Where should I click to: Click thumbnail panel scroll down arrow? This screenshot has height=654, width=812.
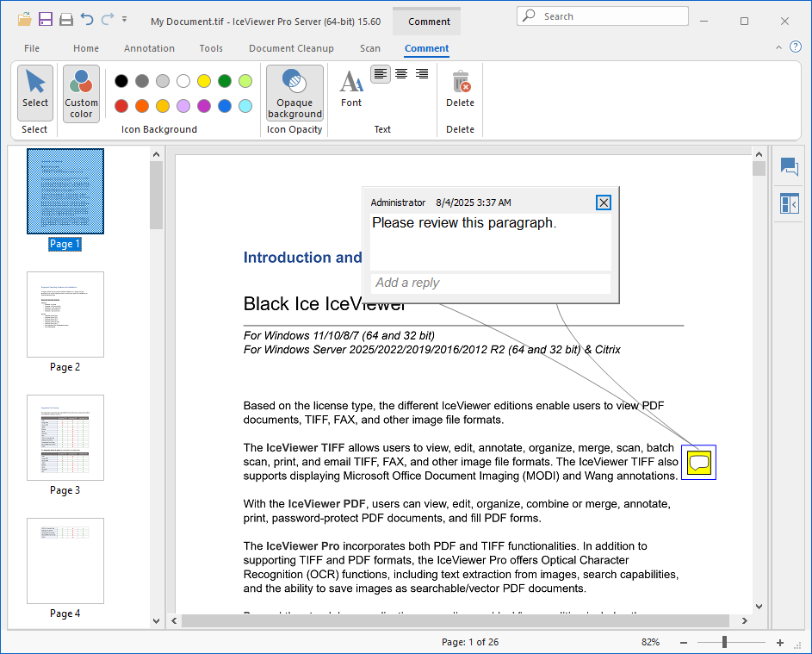coord(157,621)
